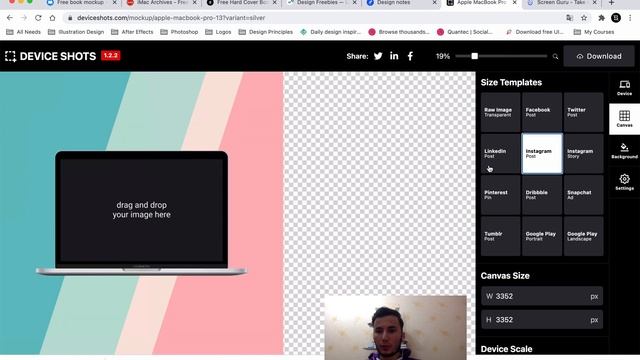Click the browser address bar

314,18
